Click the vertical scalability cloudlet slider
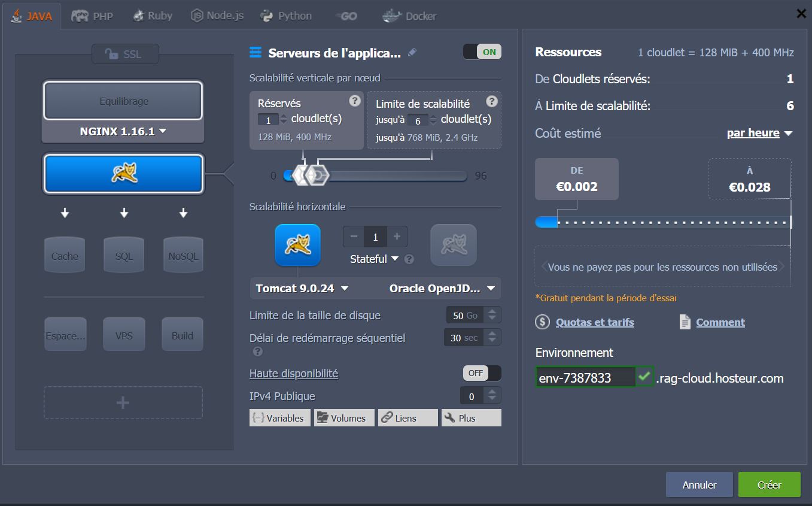The image size is (812, 506). pyautogui.click(x=389, y=175)
